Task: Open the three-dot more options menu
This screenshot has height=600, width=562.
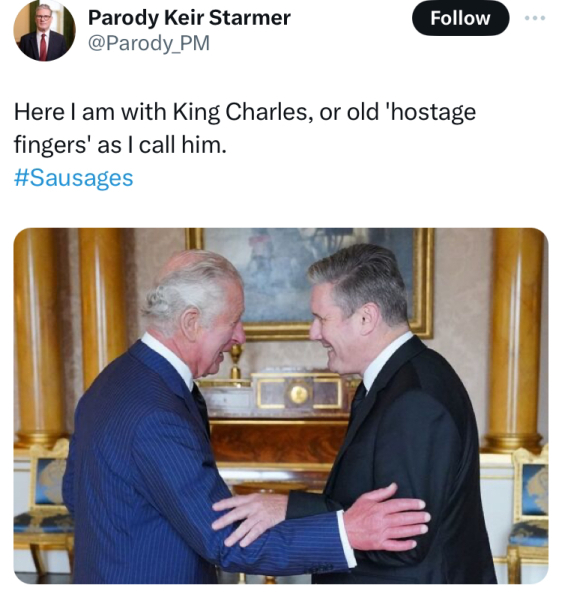Action: click(x=535, y=18)
